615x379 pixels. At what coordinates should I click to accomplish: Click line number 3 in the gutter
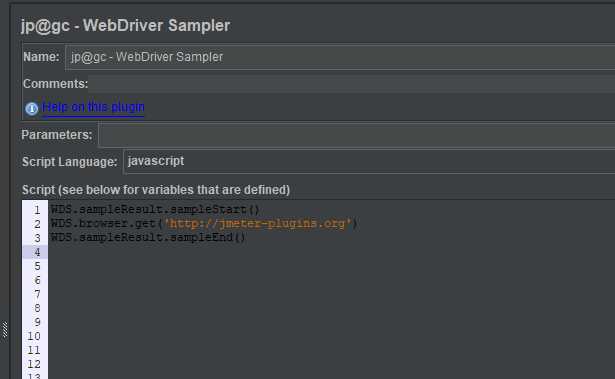pyautogui.click(x=37, y=238)
